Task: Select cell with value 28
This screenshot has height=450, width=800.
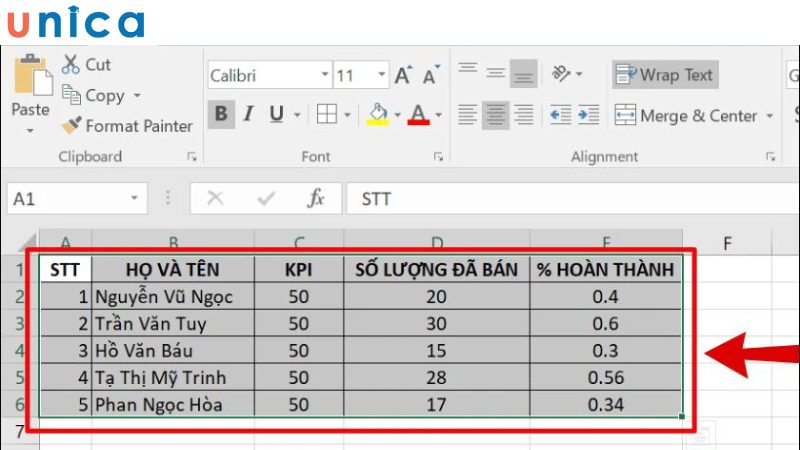Action: (x=437, y=378)
